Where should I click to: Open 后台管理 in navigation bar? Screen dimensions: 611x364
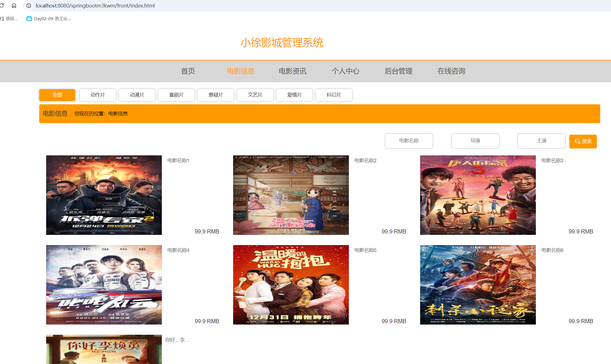pos(398,71)
